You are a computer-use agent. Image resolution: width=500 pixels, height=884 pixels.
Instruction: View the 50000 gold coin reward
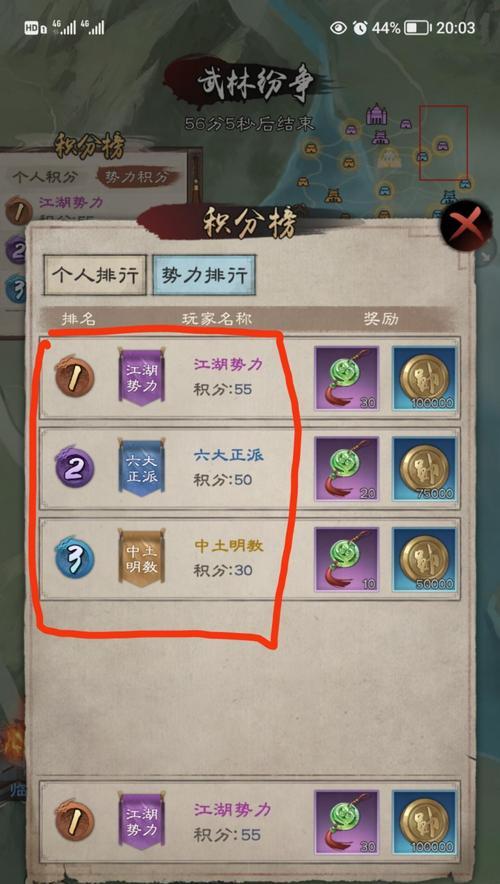(424, 559)
